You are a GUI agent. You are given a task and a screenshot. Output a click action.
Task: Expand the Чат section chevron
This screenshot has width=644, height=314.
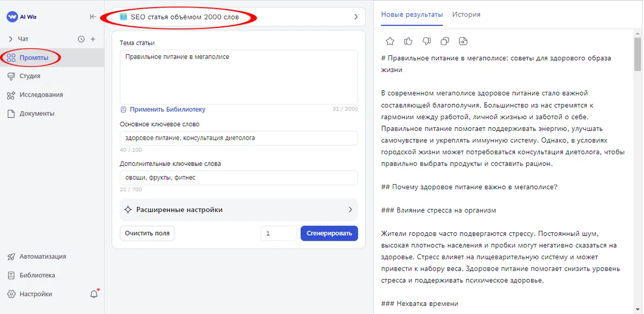pos(12,39)
